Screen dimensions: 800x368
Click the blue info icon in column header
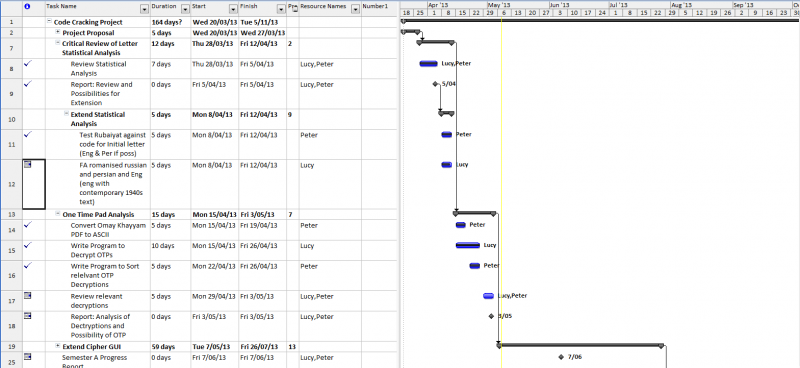point(27,7)
